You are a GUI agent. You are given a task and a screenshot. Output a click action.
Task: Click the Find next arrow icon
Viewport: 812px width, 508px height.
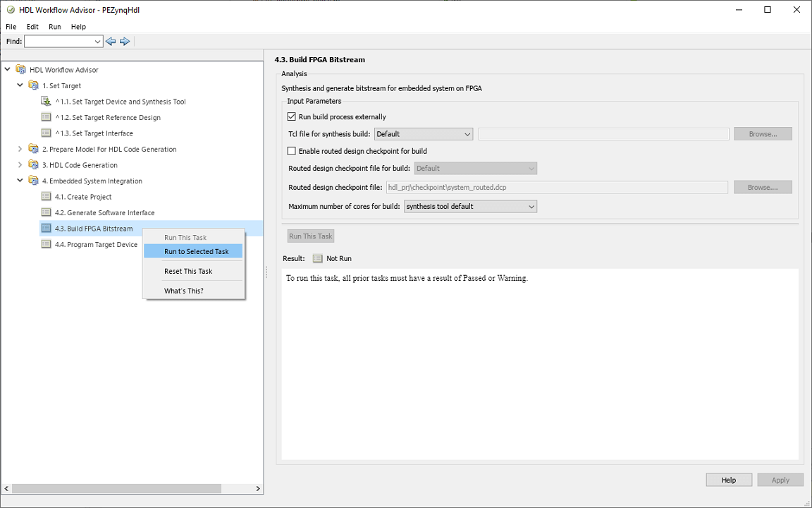point(125,42)
